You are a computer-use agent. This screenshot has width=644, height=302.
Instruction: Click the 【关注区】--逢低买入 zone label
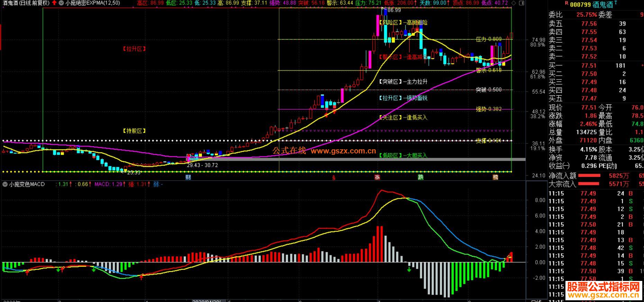[403, 118]
